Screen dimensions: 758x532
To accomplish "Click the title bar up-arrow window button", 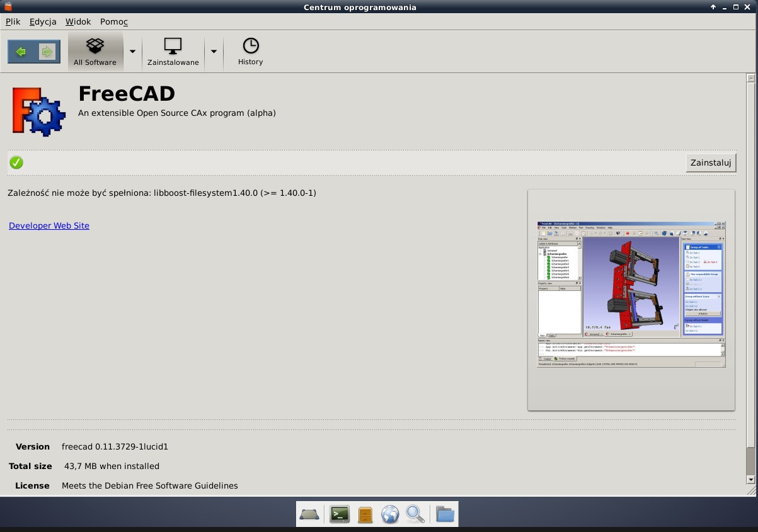I will tap(713, 7).
